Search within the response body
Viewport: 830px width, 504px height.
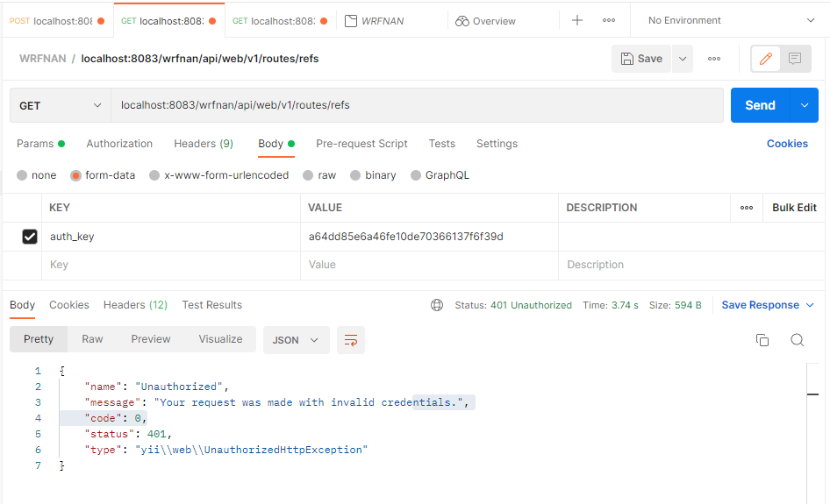click(797, 340)
